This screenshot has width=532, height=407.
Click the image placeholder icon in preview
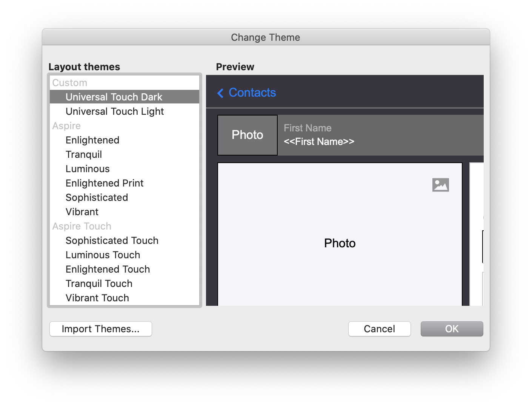point(440,185)
